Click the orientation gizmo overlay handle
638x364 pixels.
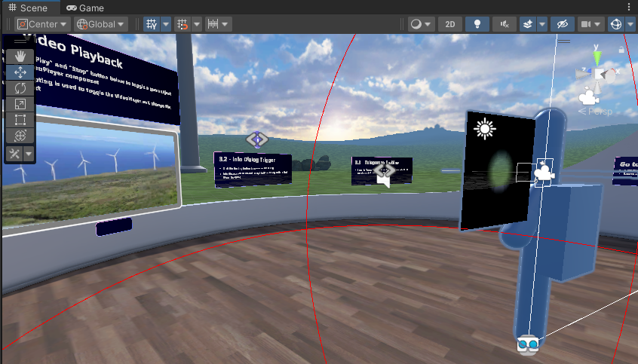click(564, 41)
